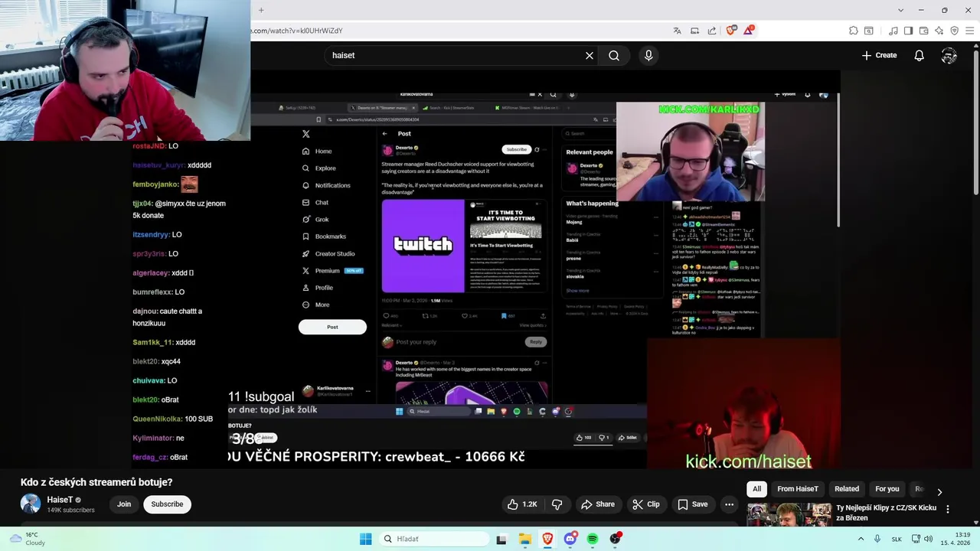This screenshot has height=551, width=980.
Task: Open the volume tray icon
Action: (x=928, y=539)
